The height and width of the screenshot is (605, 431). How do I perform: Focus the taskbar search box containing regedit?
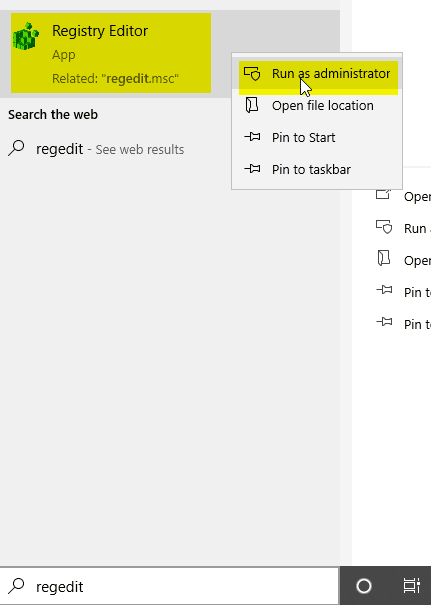[170, 586]
